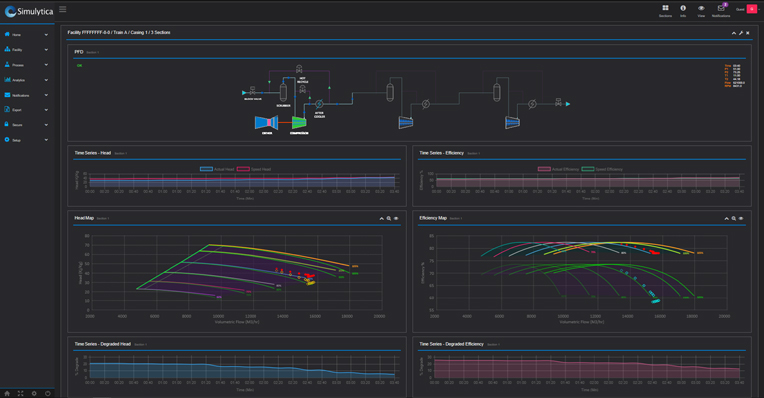Image resolution: width=764 pixels, height=398 pixels.
Task: Click the second-stage compressor in the PFD
Action: (405, 122)
